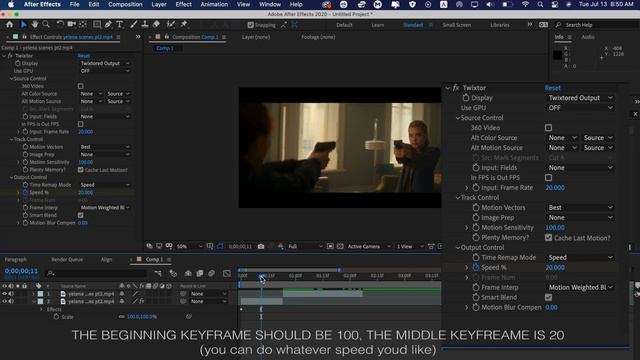
Task: Select the Small Screen workspace
Action: [x=456, y=25]
